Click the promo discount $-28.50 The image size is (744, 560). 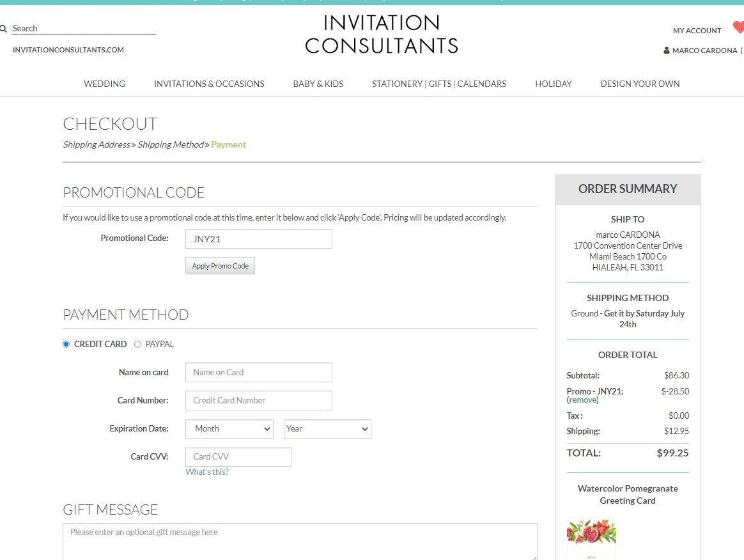[675, 391]
